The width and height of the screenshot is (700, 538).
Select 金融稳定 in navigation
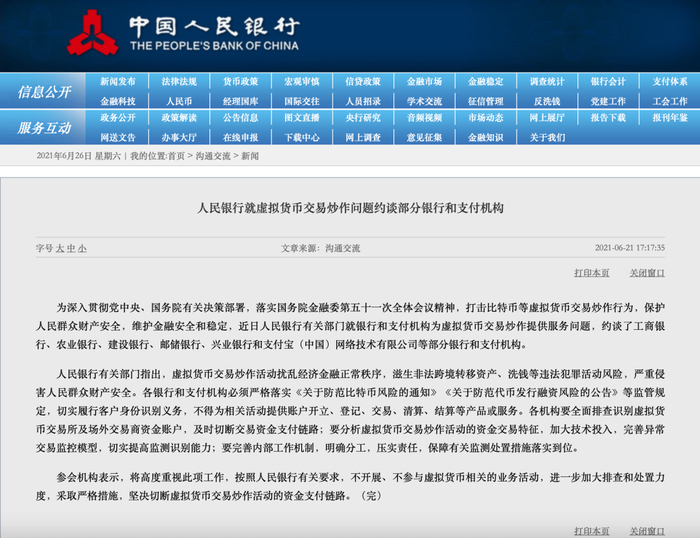tap(486, 81)
